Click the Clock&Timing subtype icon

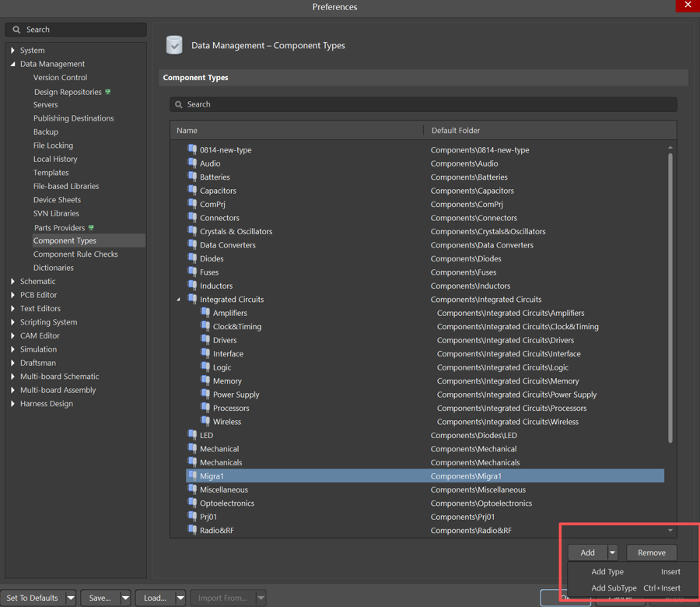[x=205, y=326]
